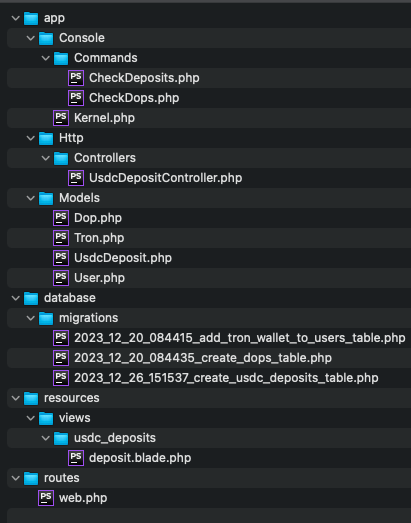This screenshot has width=411, height=523.
Task: Click the Models folder icon
Action: tap(46, 198)
